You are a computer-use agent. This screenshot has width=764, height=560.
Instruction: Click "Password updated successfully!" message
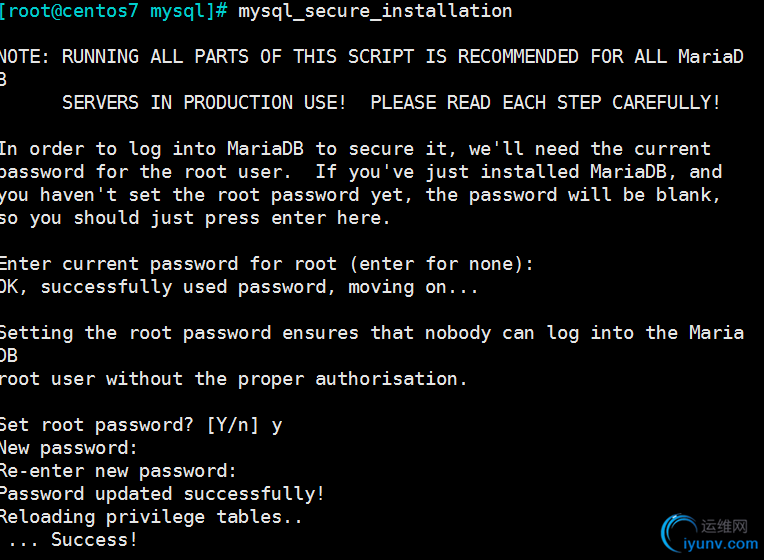point(162,494)
